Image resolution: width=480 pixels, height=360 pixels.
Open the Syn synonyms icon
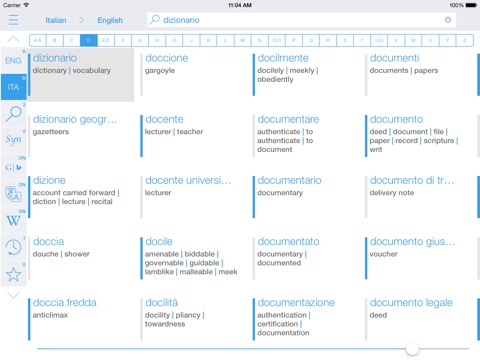tap(14, 140)
